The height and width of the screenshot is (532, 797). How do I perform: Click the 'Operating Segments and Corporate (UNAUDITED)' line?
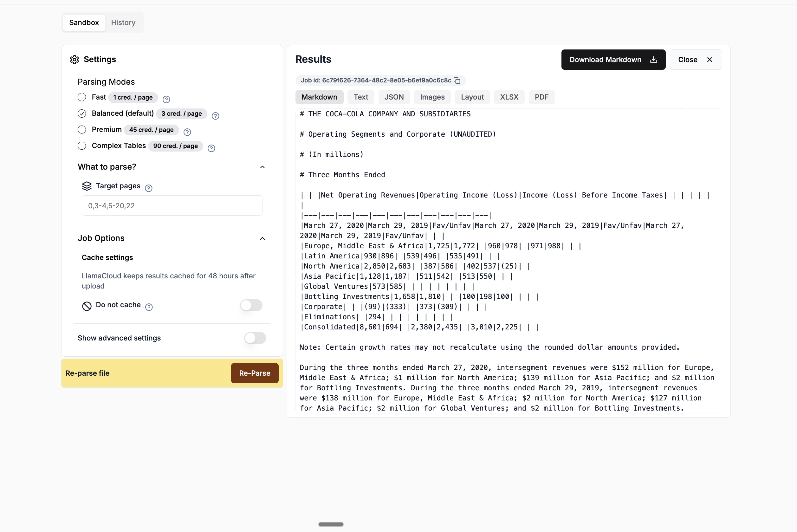398,134
